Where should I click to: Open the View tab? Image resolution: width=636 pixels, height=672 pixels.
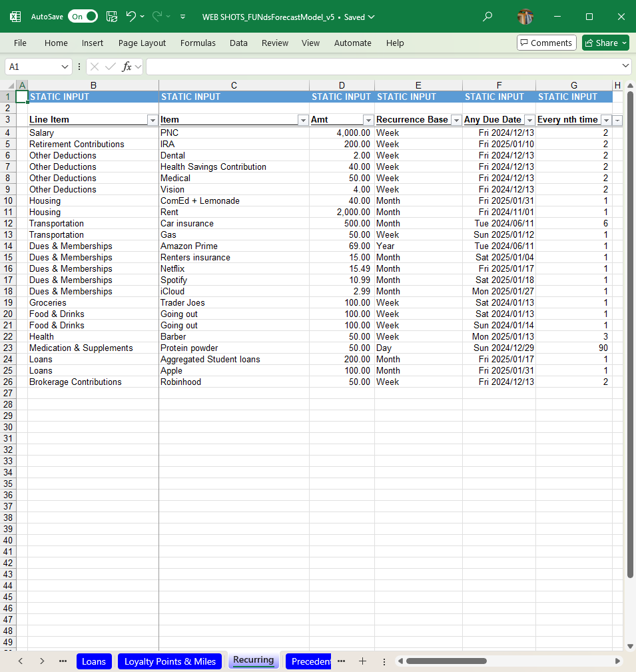(x=311, y=43)
